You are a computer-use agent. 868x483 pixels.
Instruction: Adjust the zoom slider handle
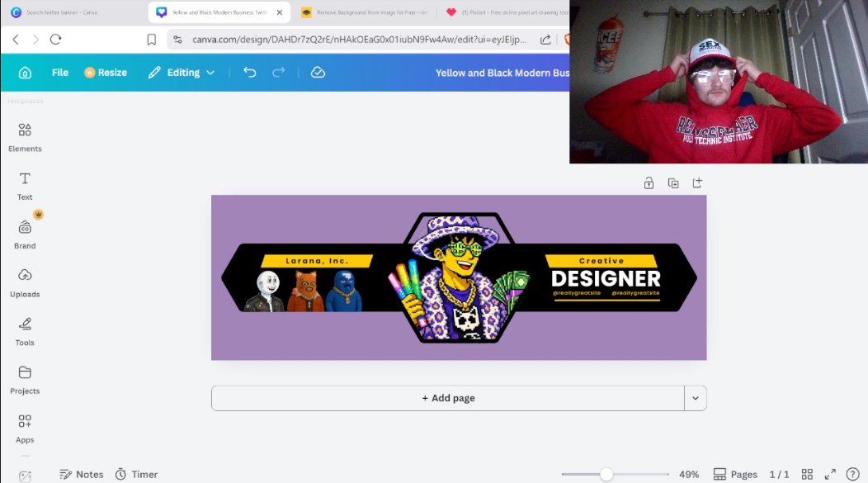(606, 474)
